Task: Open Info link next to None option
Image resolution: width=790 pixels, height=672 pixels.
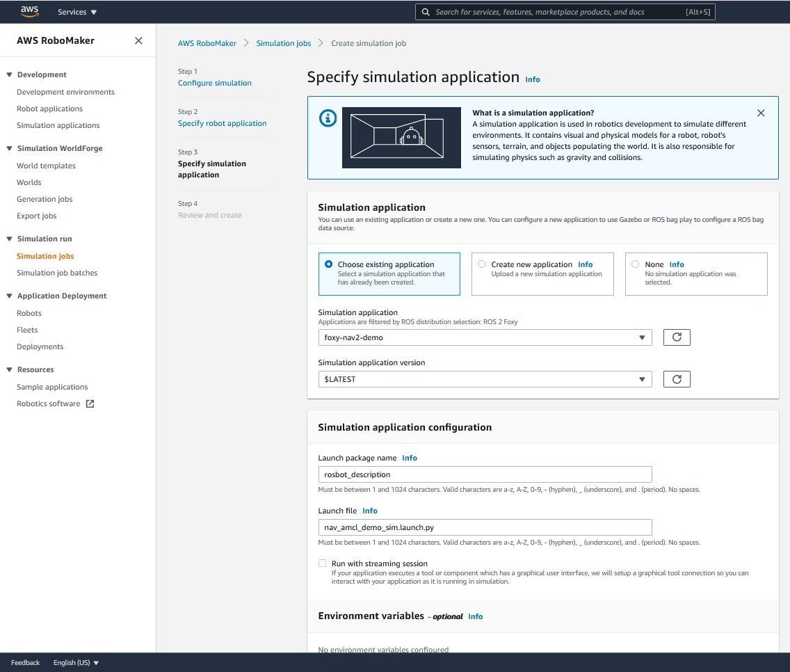Action: point(677,264)
